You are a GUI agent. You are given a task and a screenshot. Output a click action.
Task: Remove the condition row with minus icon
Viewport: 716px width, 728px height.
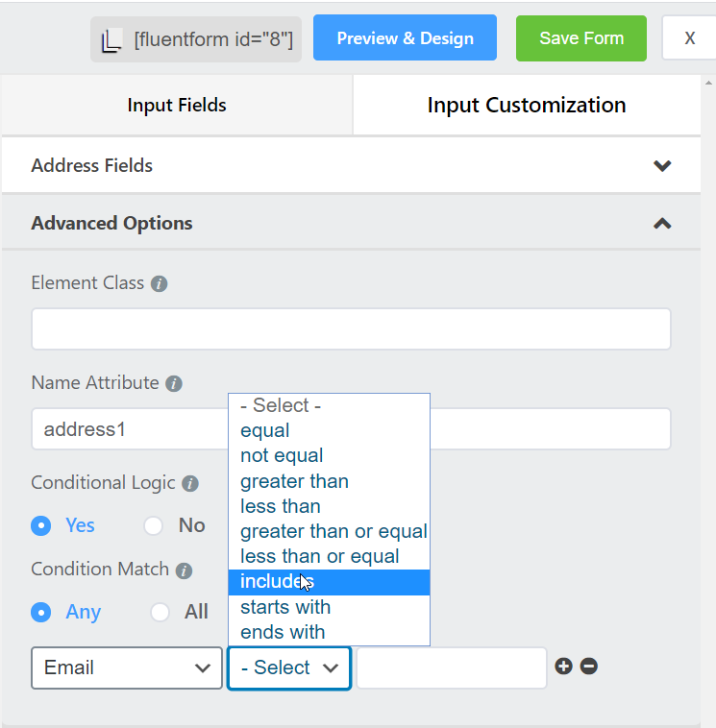pos(589,667)
